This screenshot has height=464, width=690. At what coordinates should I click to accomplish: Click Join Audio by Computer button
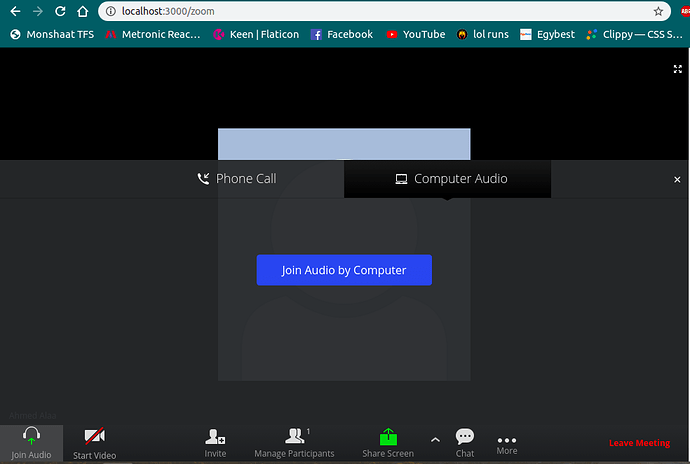pyautogui.click(x=344, y=270)
